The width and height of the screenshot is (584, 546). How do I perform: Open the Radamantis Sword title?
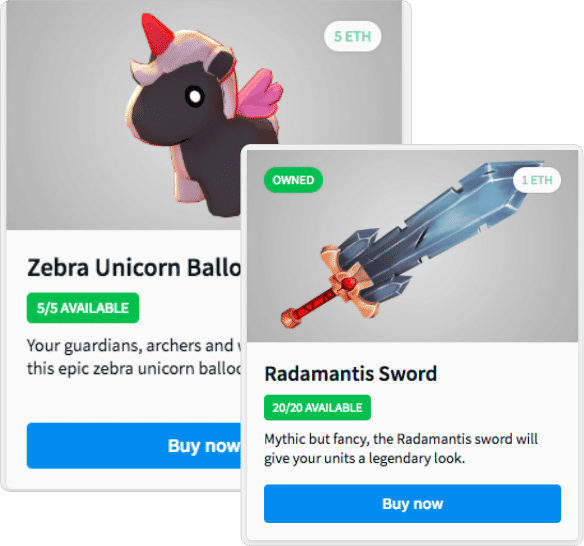tap(350, 374)
